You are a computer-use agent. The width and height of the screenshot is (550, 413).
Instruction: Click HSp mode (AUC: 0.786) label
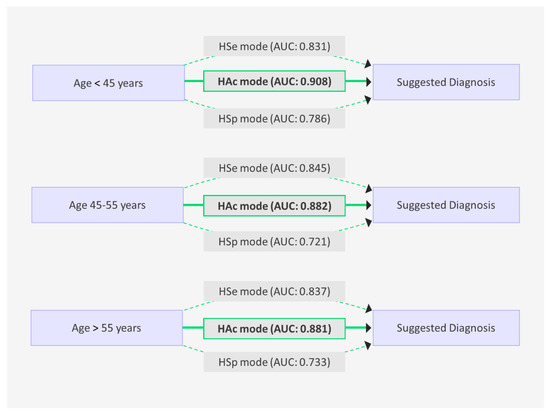[274, 118]
